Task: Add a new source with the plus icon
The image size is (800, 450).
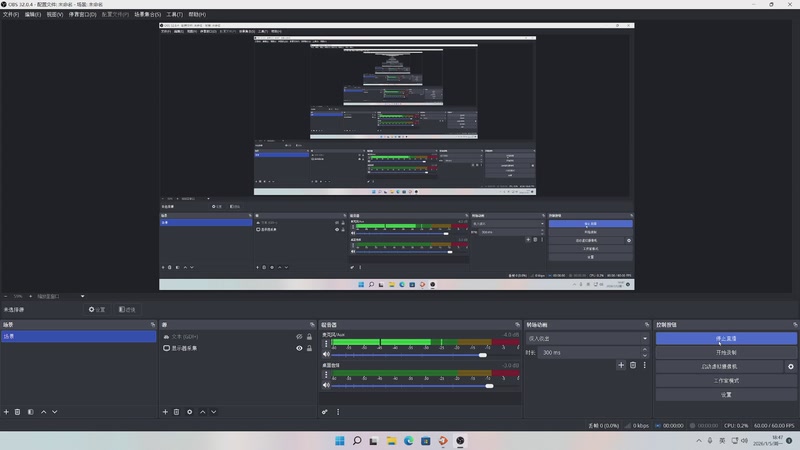Action: (165, 412)
